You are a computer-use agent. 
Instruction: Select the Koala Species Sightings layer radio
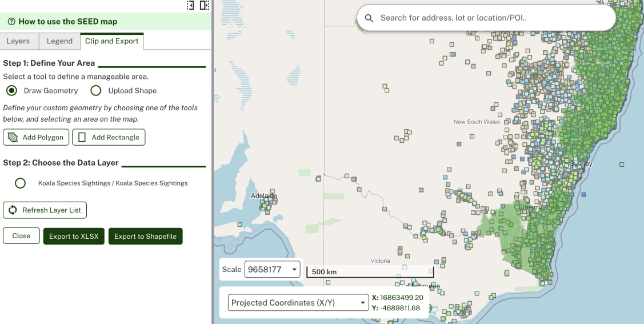20,183
